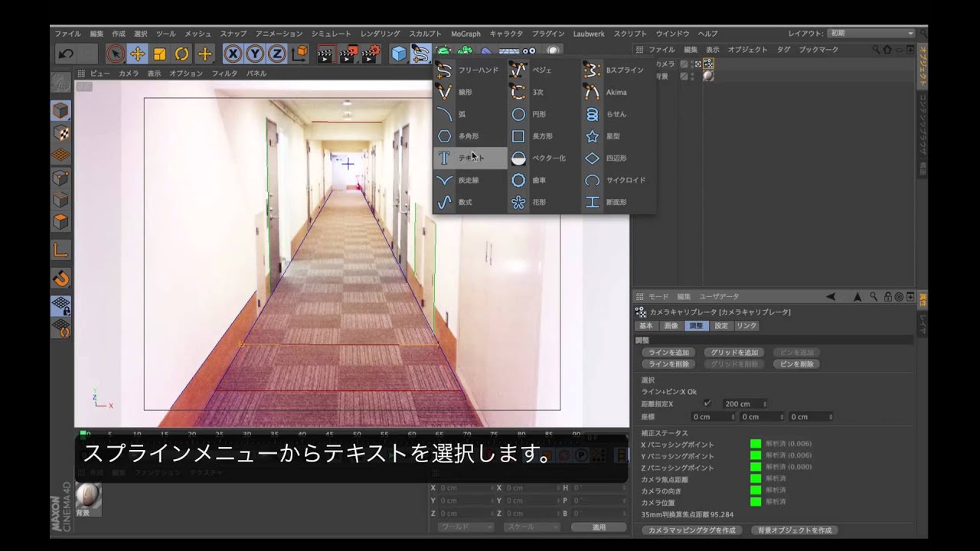Click the Undo arrow in the top toolbar

point(66,54)
